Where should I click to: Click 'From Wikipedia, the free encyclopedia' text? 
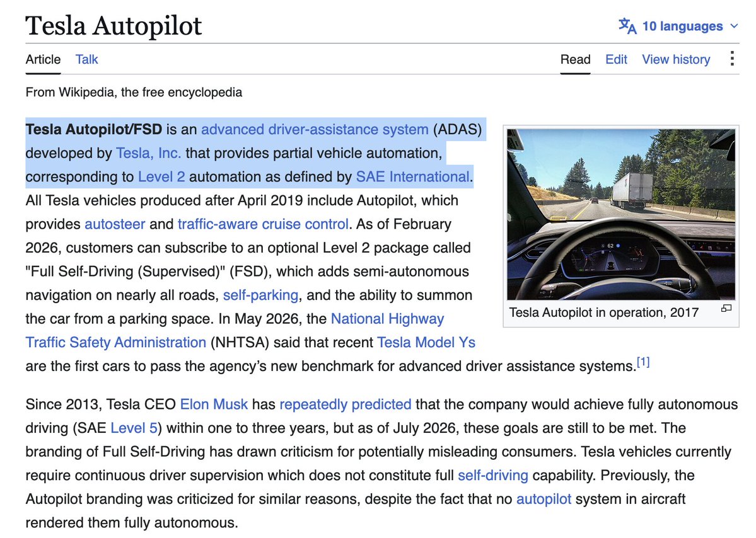click(134, 92)
